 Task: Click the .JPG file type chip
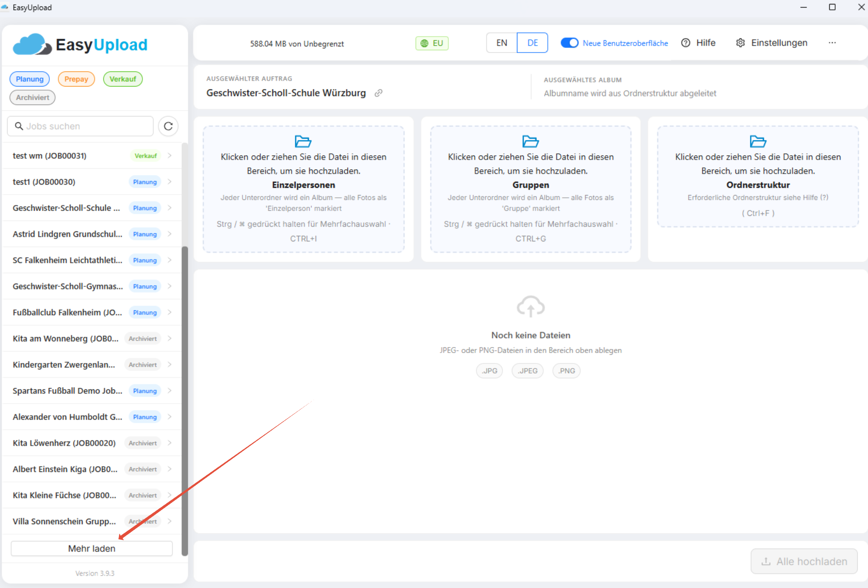tap(489, 371)
